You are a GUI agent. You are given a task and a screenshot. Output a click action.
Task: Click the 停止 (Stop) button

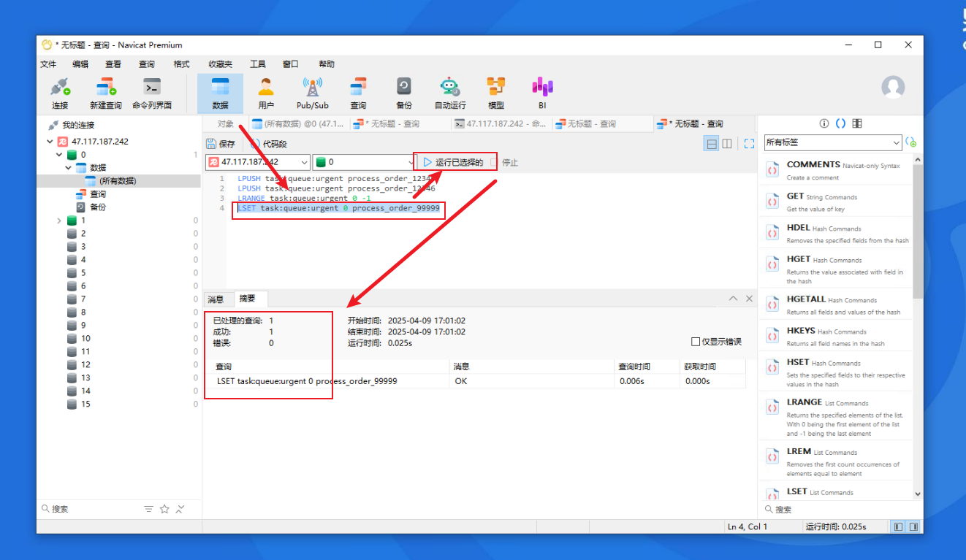[x=504, y=162]
